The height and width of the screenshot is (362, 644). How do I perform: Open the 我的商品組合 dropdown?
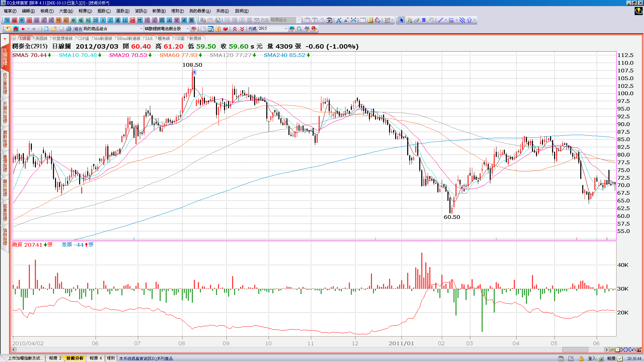point(141,29)
